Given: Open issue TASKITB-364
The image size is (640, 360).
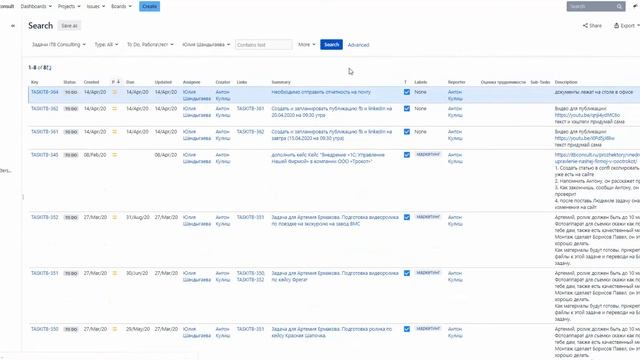Looking at the screenshot, I should [x=44, y=92].
